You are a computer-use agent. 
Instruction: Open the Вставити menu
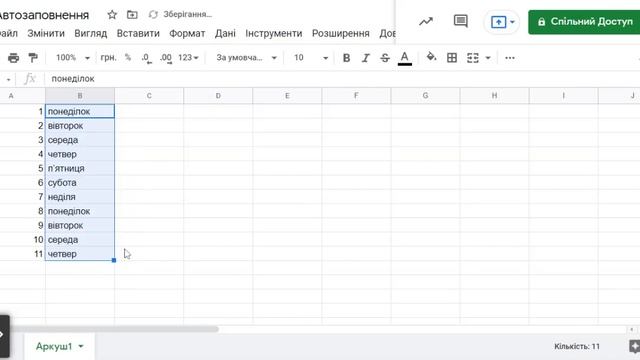point(138,33)
